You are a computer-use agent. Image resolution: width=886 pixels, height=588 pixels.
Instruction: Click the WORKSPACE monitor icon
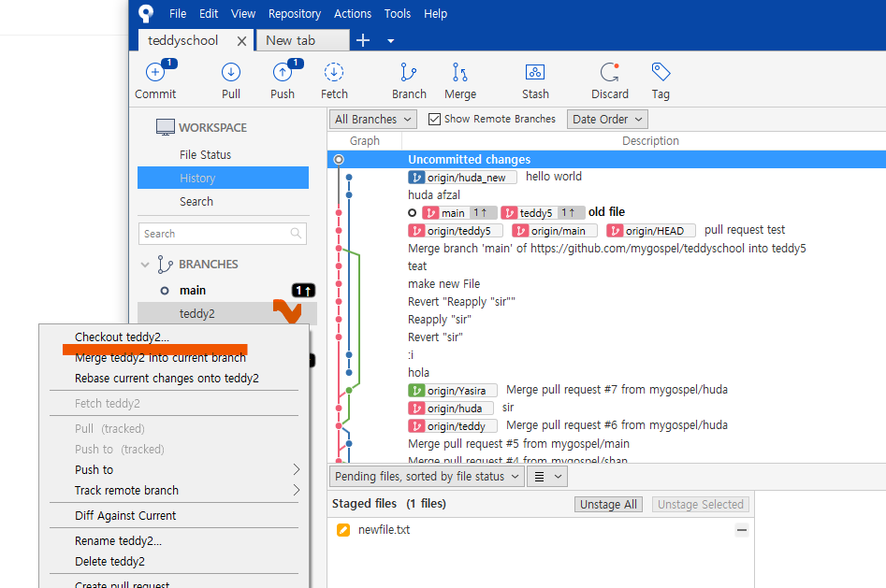[x=165, y=128]
